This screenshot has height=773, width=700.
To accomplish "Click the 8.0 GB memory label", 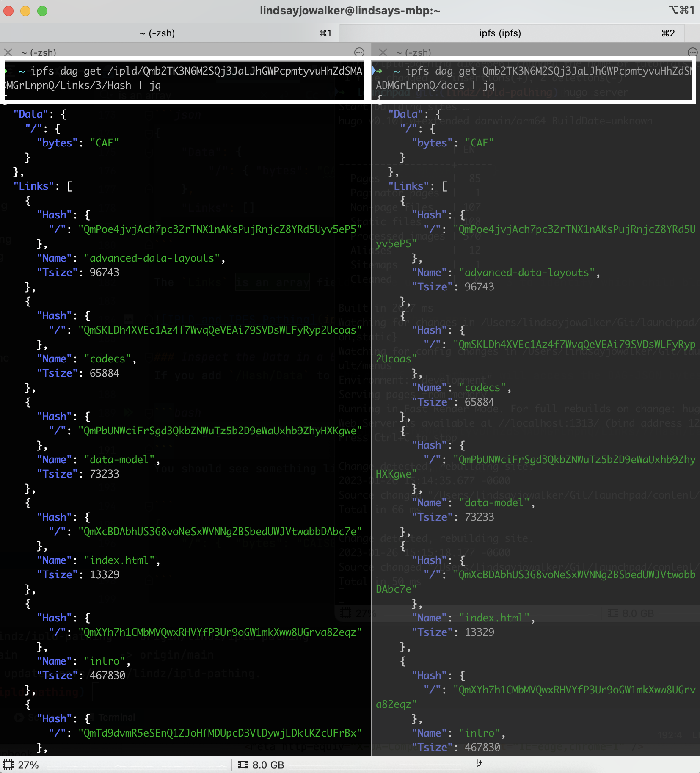I will [268, 765].
